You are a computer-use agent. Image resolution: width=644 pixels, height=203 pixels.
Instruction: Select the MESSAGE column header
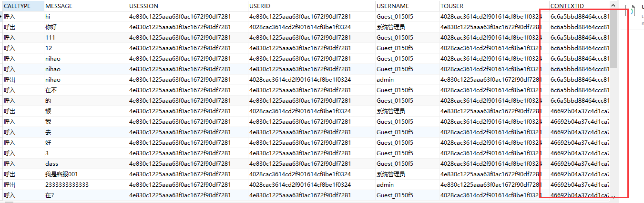pyautogui.click(x=86, y=6)
